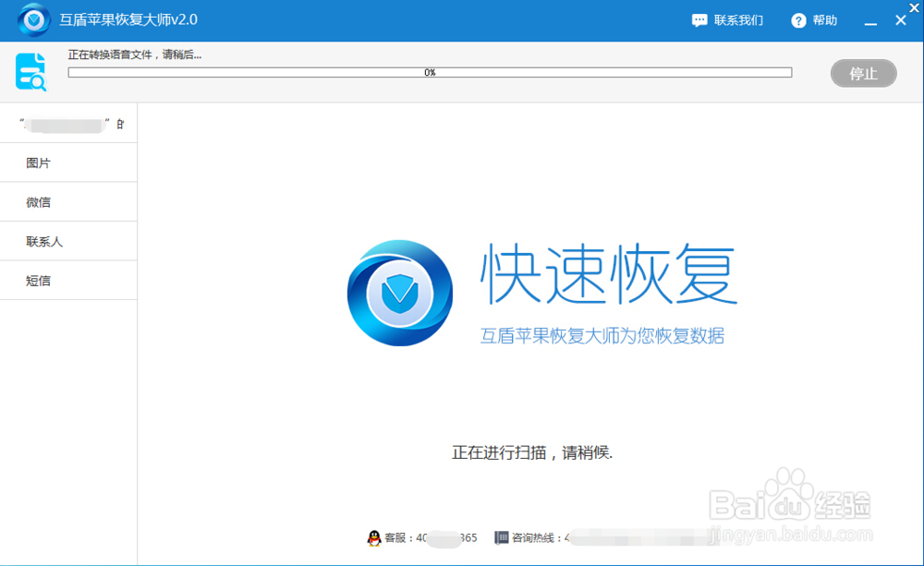Image resolution: width=924 pixels, height=566 pixels.
Task: Open 联系我们 chat bubble icon
Action: tap(699, 20)
